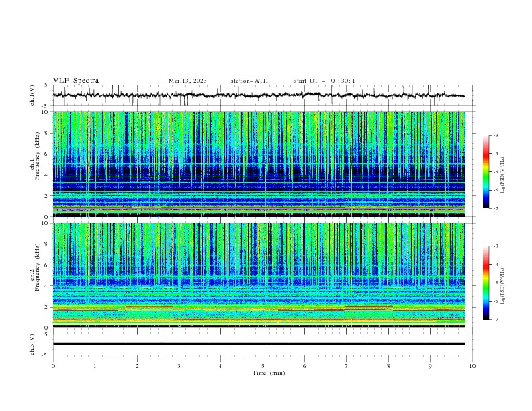Click time axis tick label "4"

[220, 366]
